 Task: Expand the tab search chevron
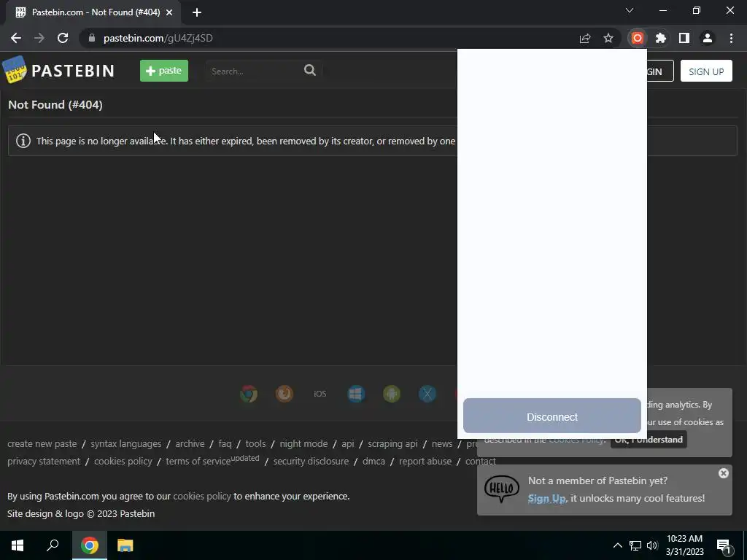(630, 10)
